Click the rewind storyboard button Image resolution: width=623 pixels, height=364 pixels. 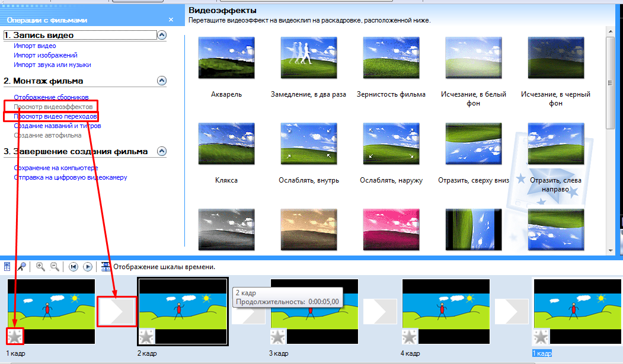tap(74, 267)
